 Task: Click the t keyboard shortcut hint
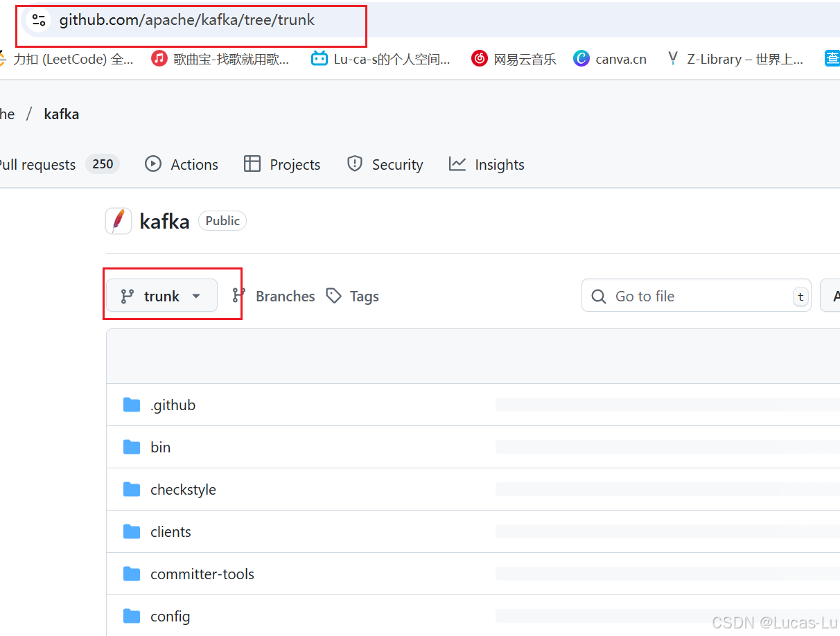click(800, 297)
